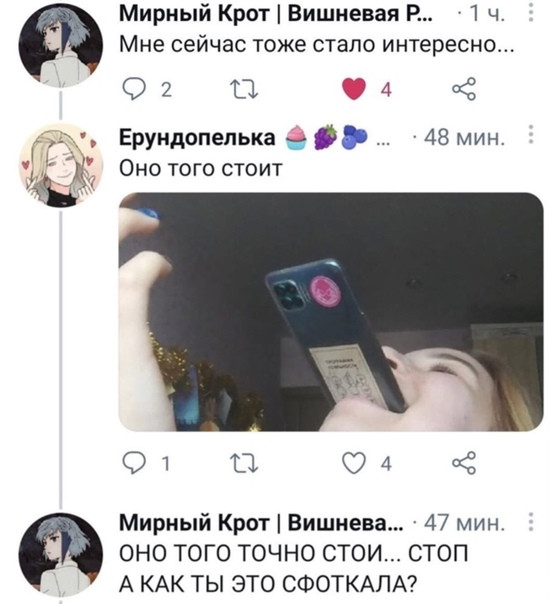This screenshot has width=549, height=604.
Task: Share the first Мирный Крот tweet
Action: click(x=464, y=89)
